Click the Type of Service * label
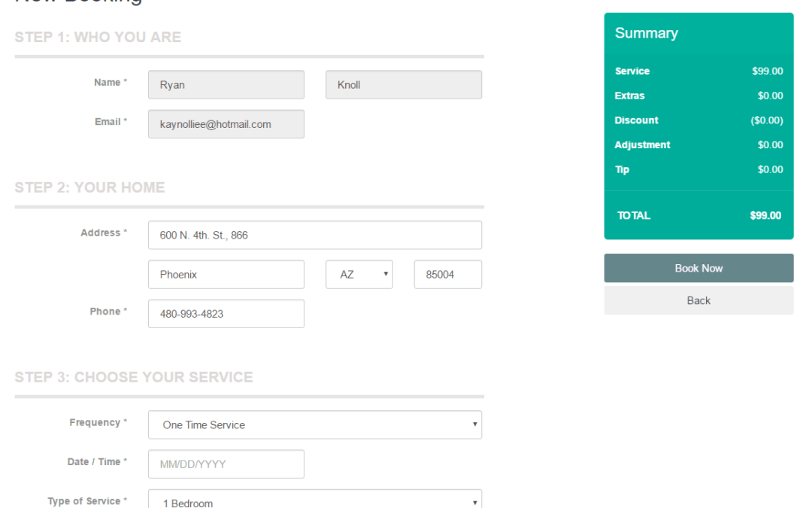The image size is (812, 508). point(87,501)
